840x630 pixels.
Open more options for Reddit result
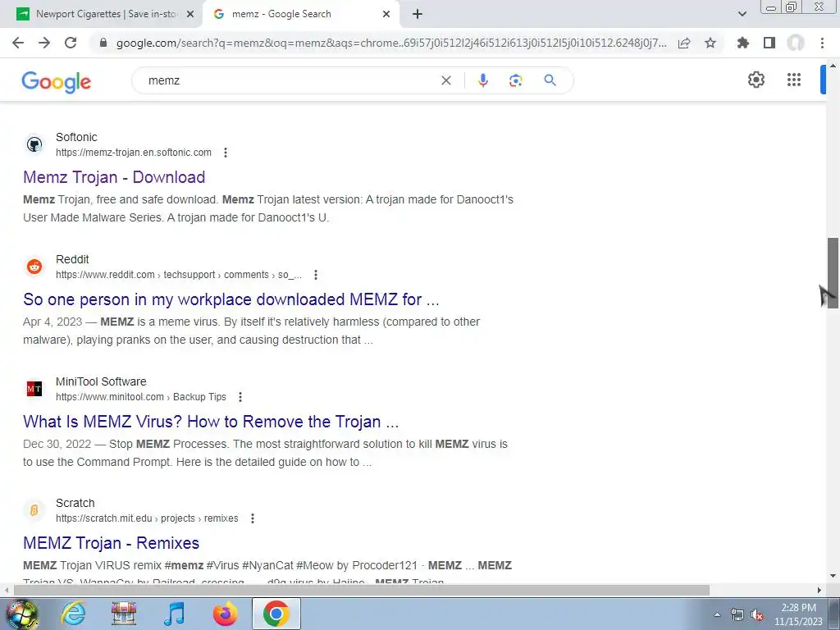pyautogui.click(x=316, y=275)
